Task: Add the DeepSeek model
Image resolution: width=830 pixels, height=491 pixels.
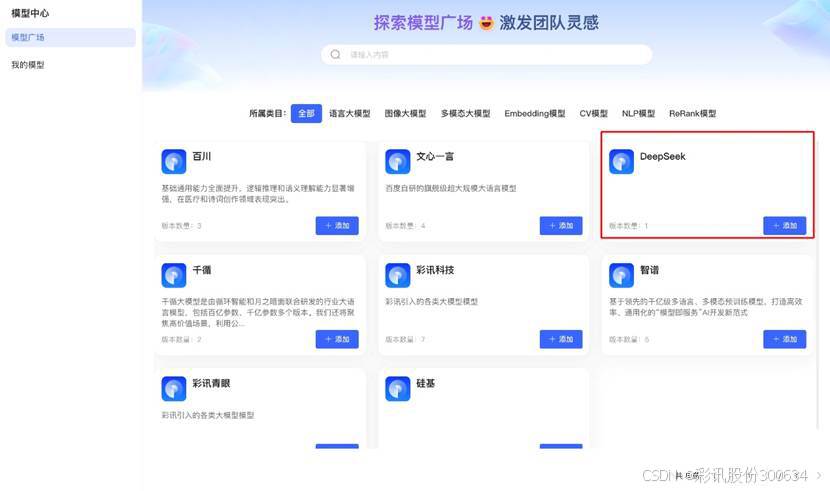Action: (x=784, y=225)
